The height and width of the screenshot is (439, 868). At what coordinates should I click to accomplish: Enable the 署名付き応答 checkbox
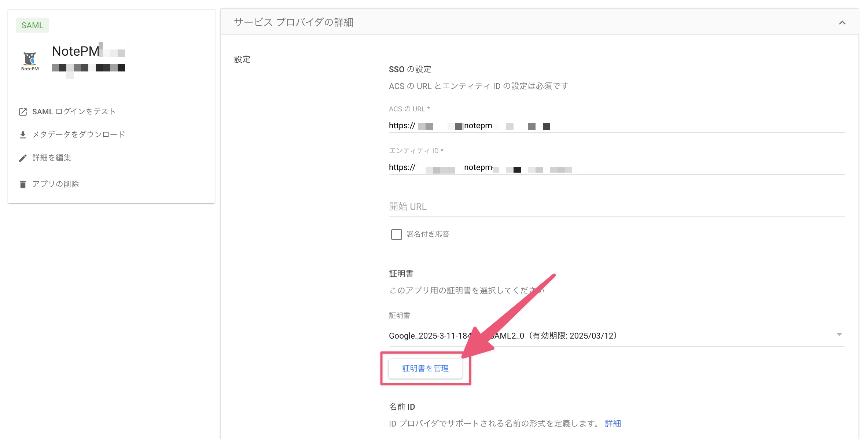(396, 234)
